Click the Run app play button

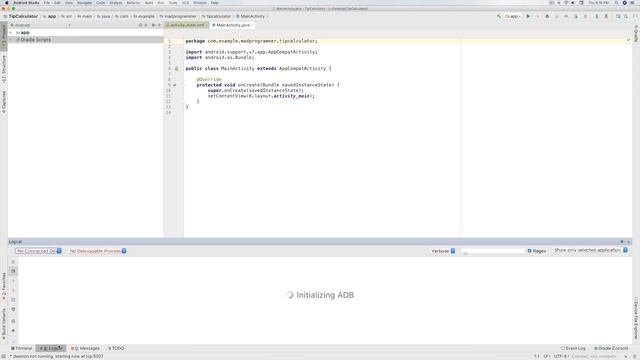coord(528,16)
